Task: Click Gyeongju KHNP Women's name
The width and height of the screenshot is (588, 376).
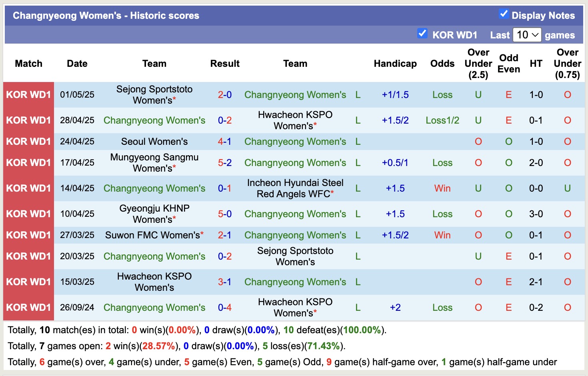Action: (154, 214)
